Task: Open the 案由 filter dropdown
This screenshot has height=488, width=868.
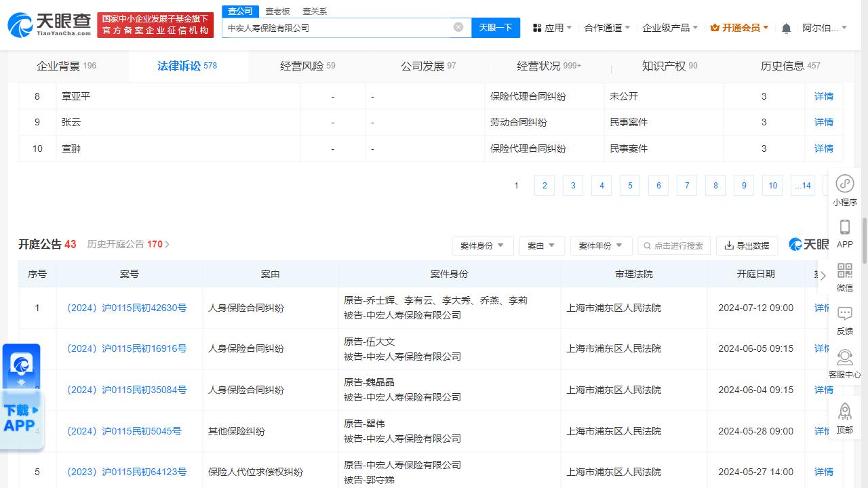Action: coord(542,245)
